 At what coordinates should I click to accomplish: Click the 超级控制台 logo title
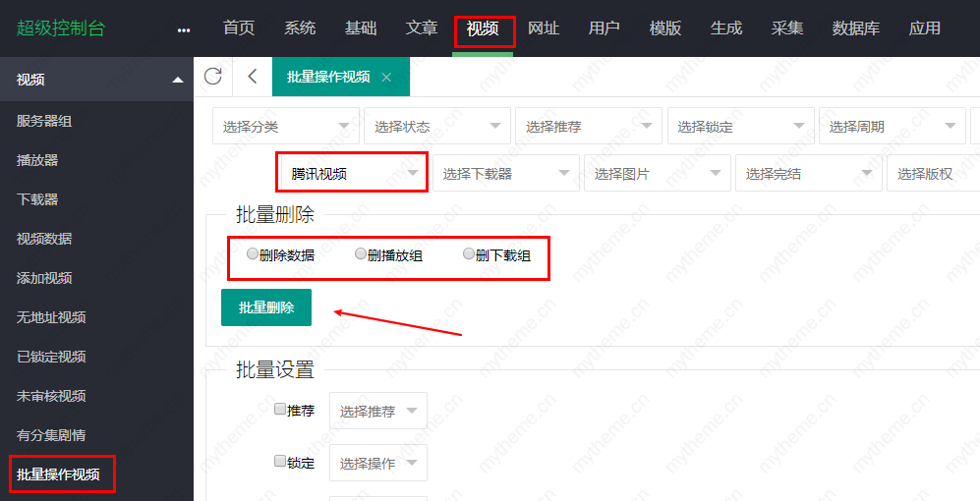coord(61,28)
